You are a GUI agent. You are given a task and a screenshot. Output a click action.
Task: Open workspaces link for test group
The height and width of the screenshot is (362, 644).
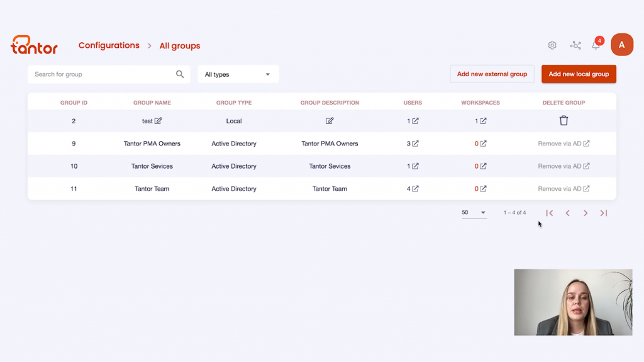484,121
